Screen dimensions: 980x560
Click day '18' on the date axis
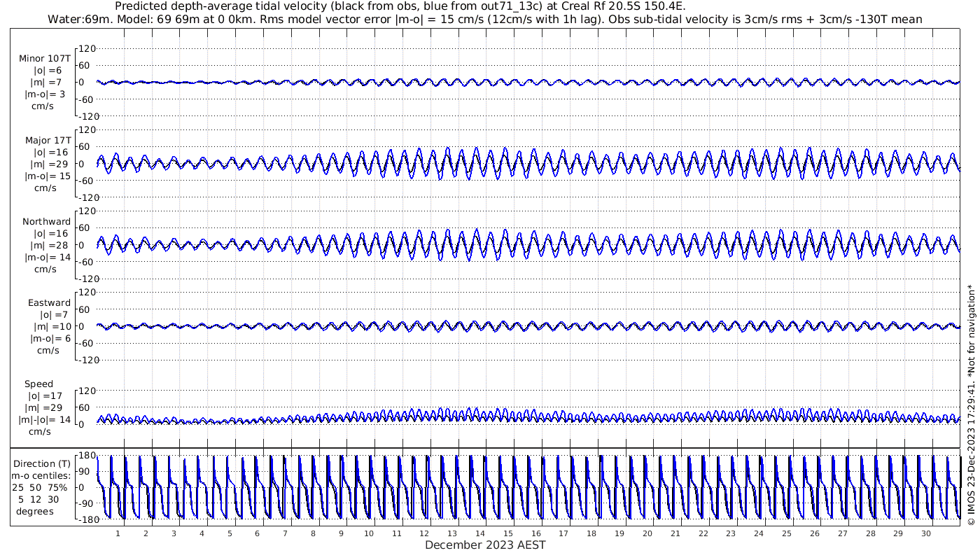click(591, 534)
